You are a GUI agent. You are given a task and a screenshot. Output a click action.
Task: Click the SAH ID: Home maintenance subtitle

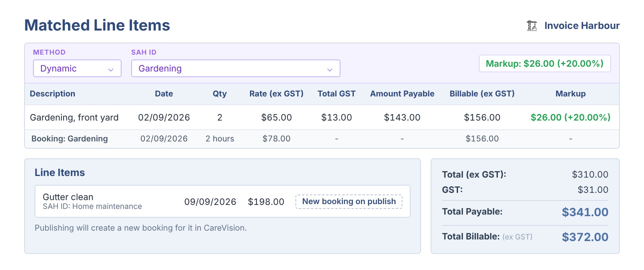click(92, 207)
